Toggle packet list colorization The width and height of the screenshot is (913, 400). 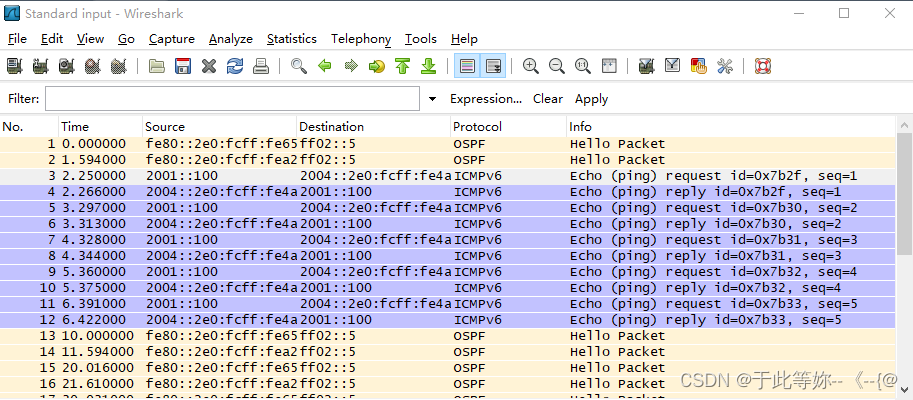click(467, 66)
